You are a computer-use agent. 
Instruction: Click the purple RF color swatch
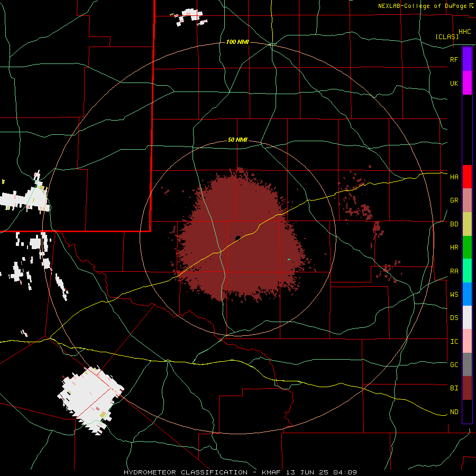[467, 59]
